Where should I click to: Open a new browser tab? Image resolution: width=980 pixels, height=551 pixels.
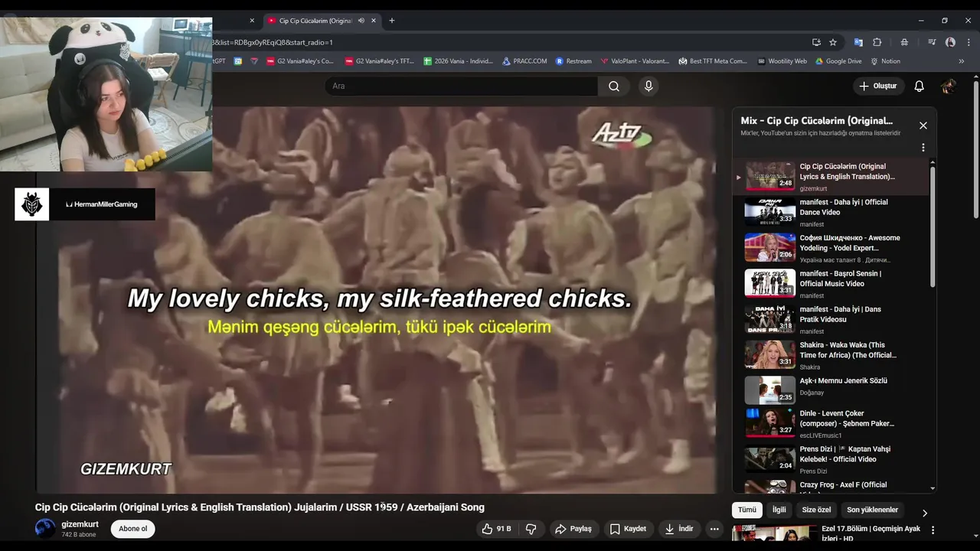point(392,21)
